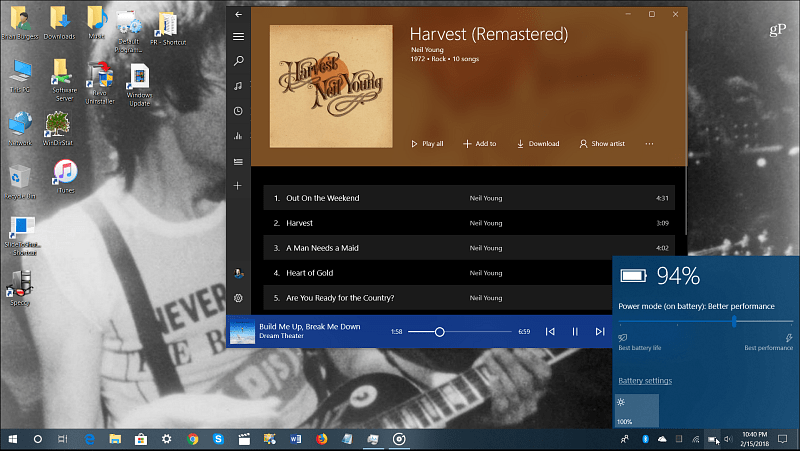Viewport: 800px width, 451px height.
Task: Click the power mode slider handle
Action: click(734, 321)
